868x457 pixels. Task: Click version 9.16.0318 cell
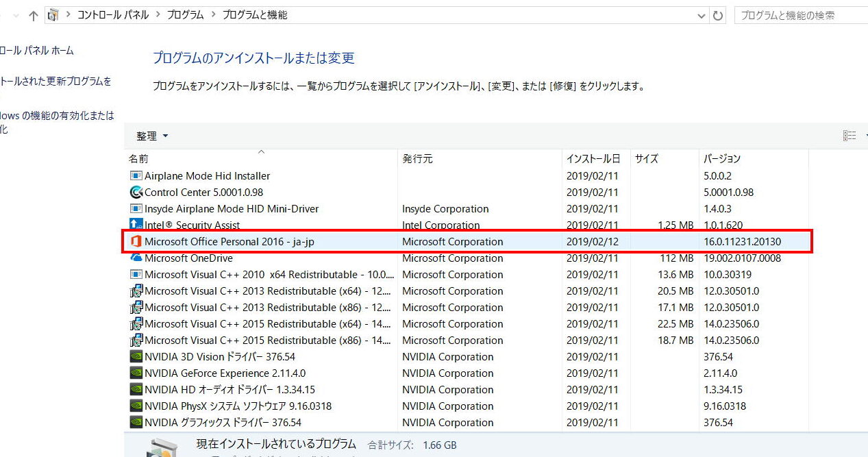(725, 406)
